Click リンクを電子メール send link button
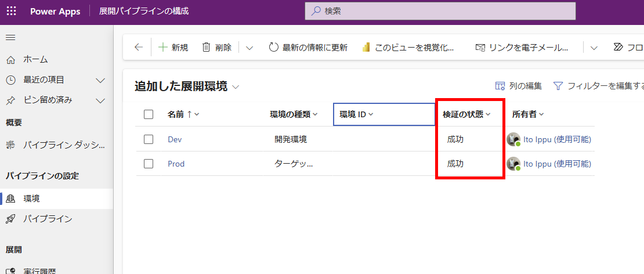This screenshot has width=644, height=274. coord(521,48)
